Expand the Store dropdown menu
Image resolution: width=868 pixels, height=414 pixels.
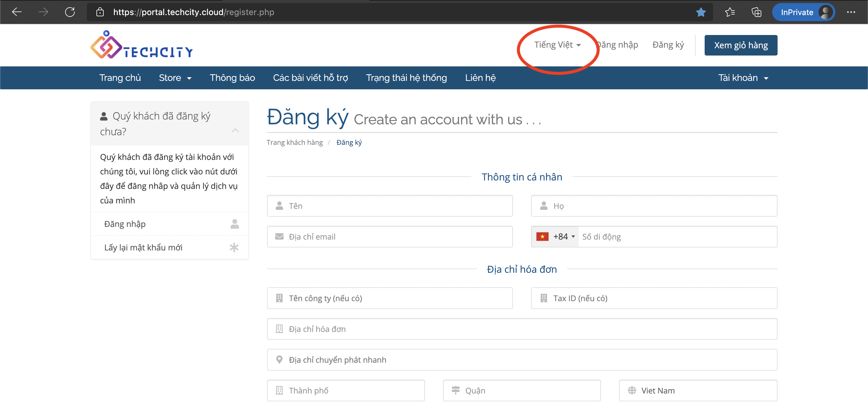175,78
